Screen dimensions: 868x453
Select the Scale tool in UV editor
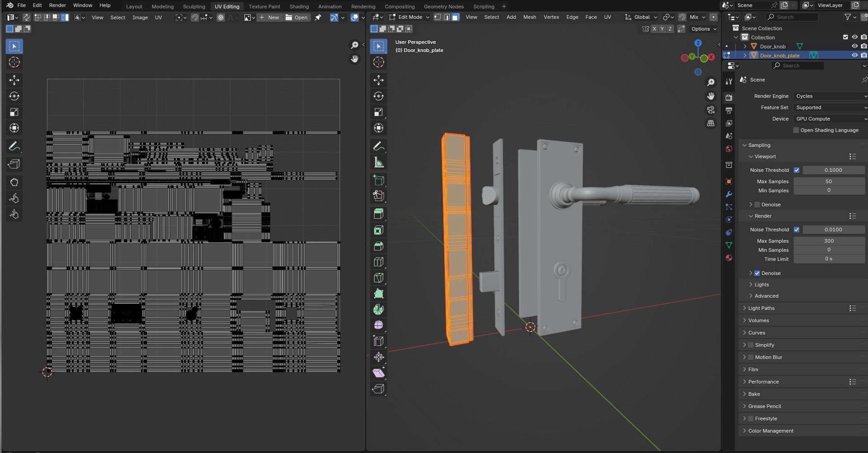tap(14, 112)
